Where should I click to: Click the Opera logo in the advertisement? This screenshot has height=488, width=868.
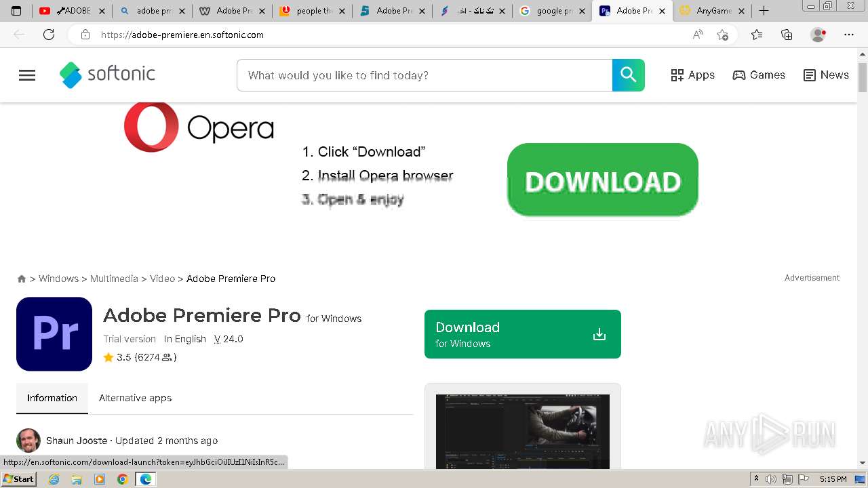point(199,127)
